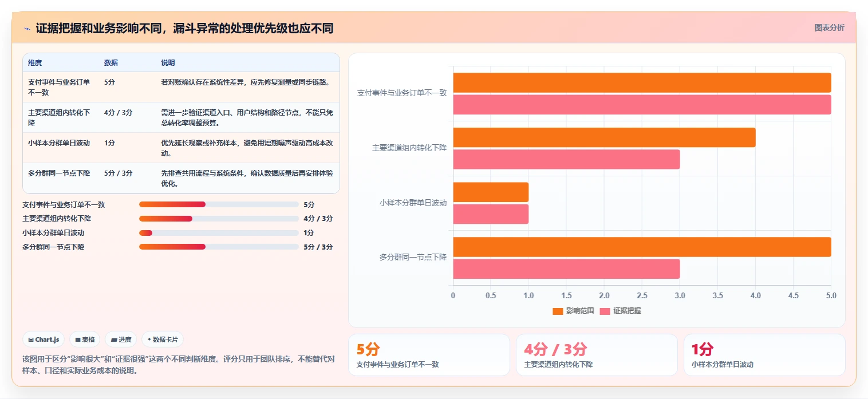Click the 说明 table column header

click(168, 63)
